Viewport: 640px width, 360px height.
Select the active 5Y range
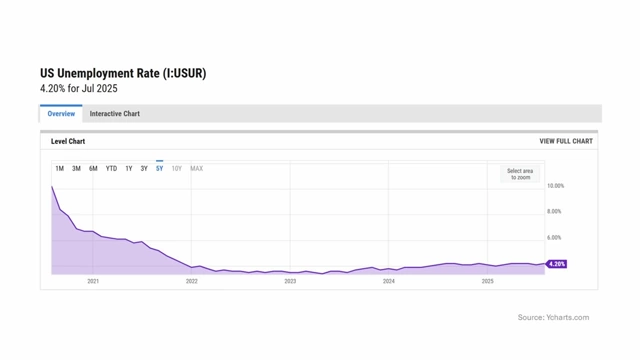coord(160,169)
